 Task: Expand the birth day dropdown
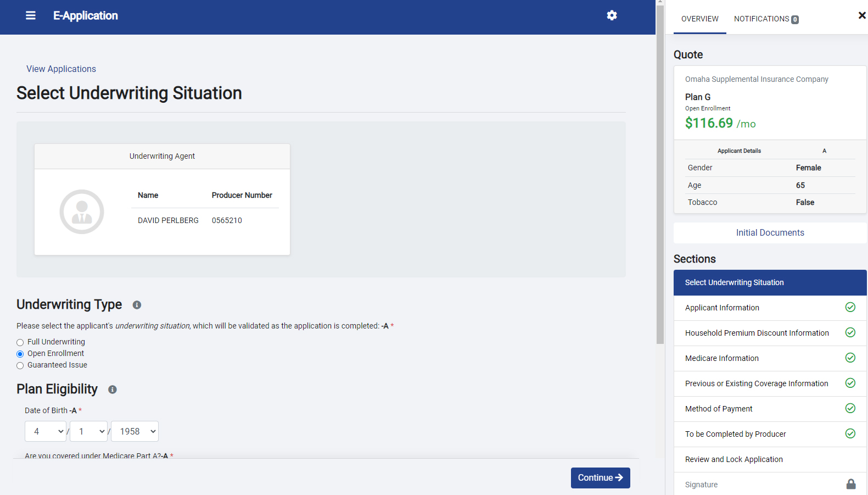(89, 431)
